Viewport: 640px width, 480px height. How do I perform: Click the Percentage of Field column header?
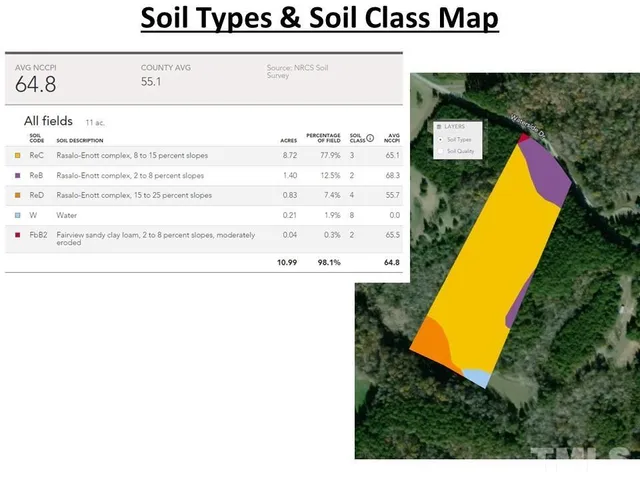click(323, 138)
